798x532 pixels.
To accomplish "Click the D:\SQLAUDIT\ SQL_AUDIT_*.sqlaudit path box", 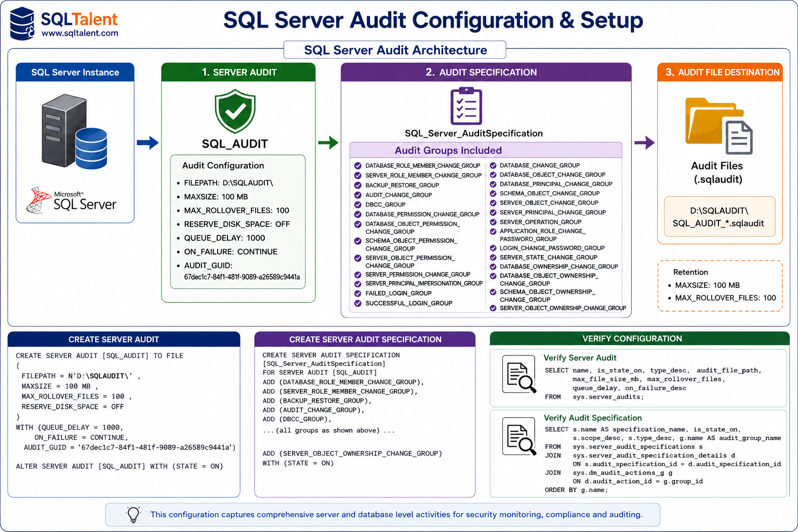I will tap(720, 217).
